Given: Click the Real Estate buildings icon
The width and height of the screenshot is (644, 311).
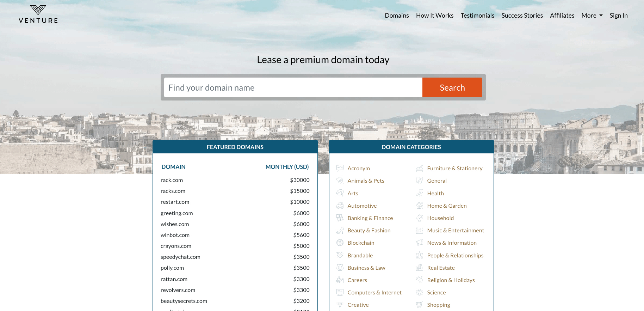Looking at the screenshot, I should pyautogui.click(x=420, y=268).
